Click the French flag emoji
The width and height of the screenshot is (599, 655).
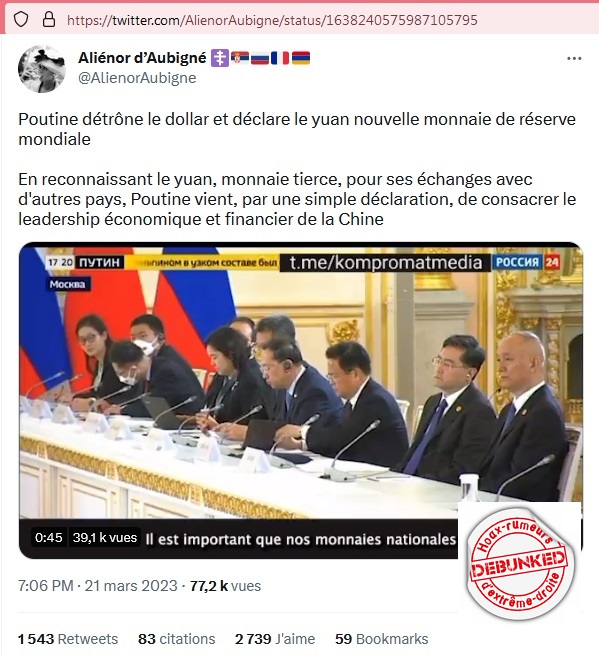(280, 58)
